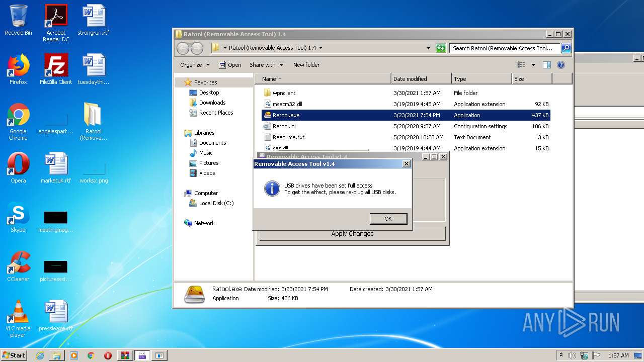The image size is (644, 362).
Task: Click the Explorer back arrow
Action: [x=183, y=48]
